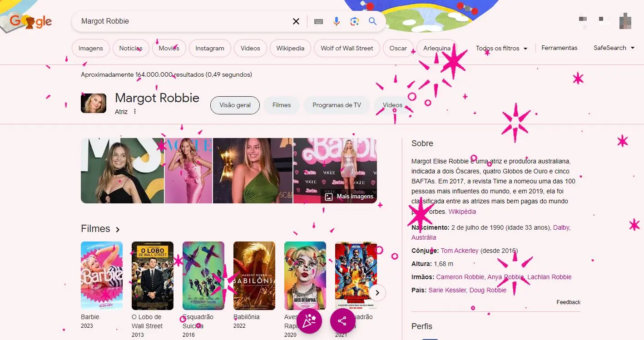Screen dimensions: 644x340
Task: Open the on-screen keyboard in the search bar
Action: click(318, 21)
